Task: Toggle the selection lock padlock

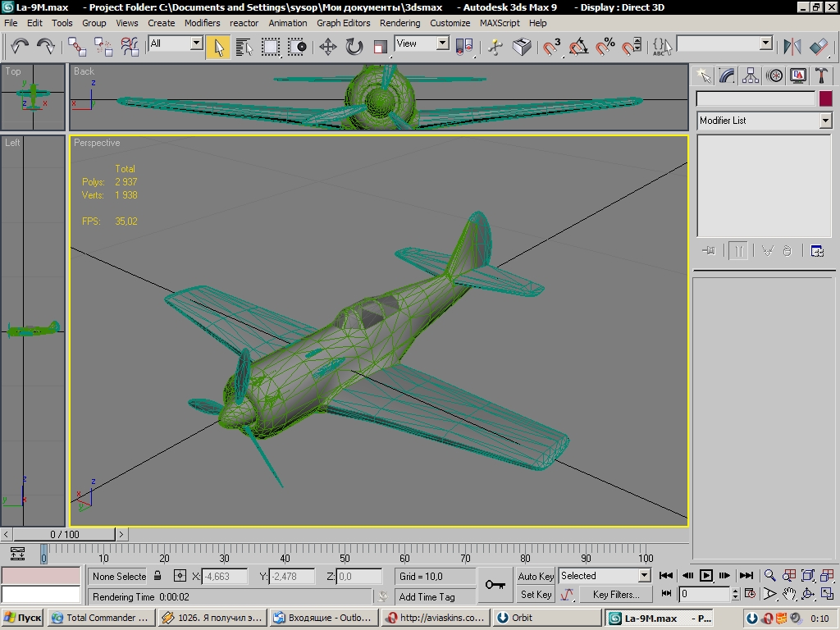Action: 158,577
